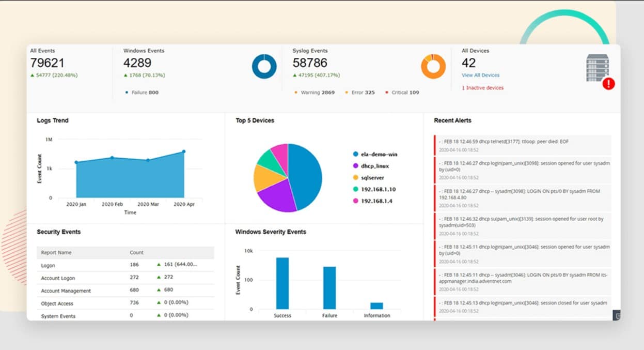Open the its-appmanager.india.adventnet.com login alert

pos(523,281)
